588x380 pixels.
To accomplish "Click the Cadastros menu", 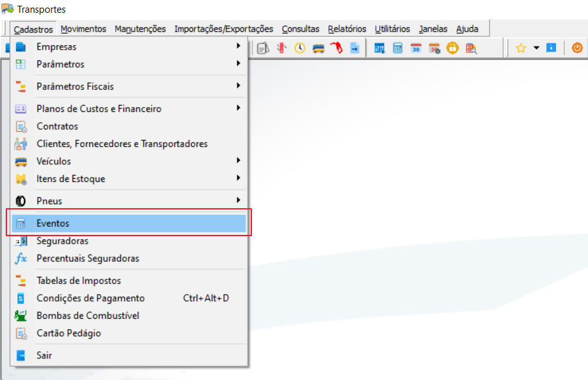I will (33, 29).
